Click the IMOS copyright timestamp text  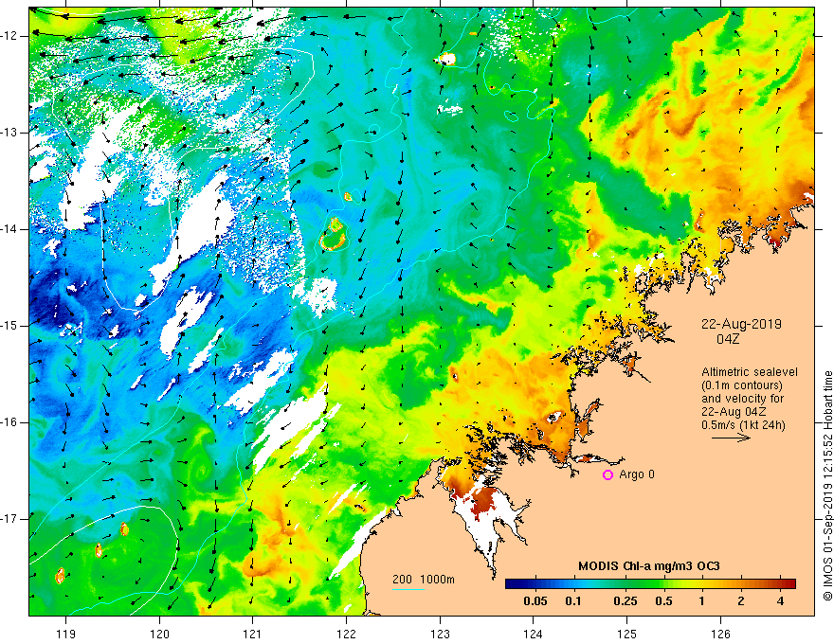click(x=827, y=487)
